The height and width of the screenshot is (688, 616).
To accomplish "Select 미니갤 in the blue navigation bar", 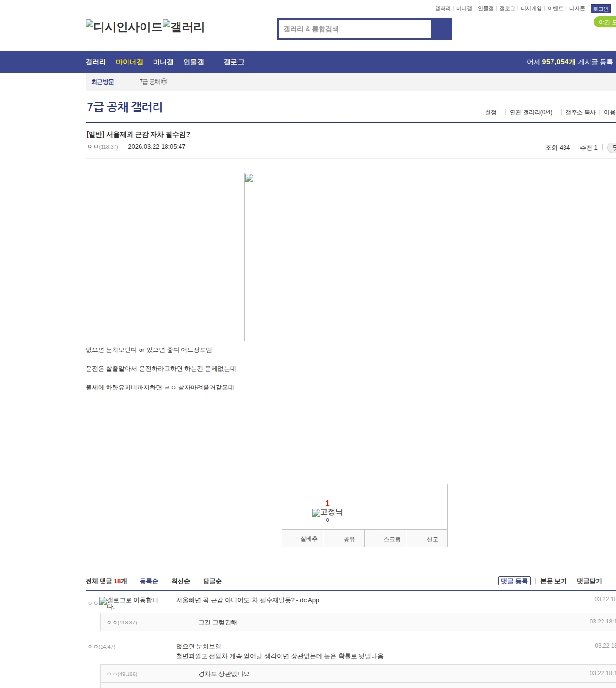I will click(163, 62).
